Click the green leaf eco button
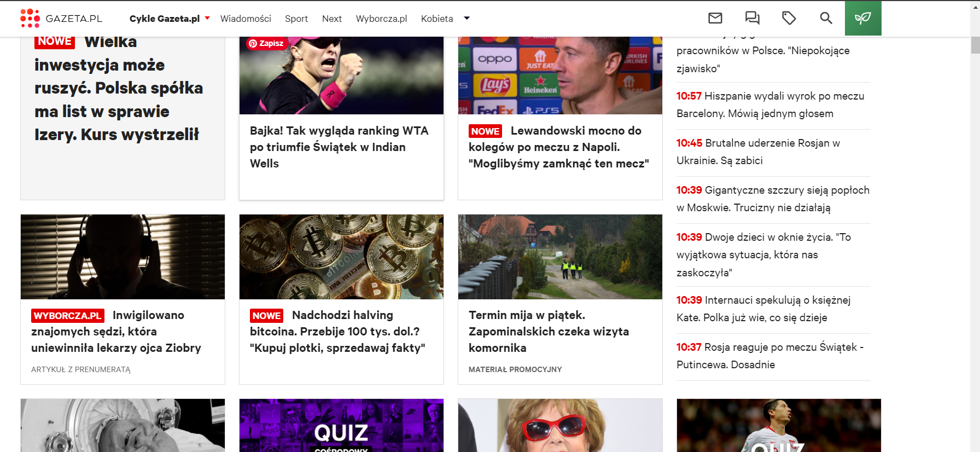This screenshot has height=452, width=980. [863, 18]
